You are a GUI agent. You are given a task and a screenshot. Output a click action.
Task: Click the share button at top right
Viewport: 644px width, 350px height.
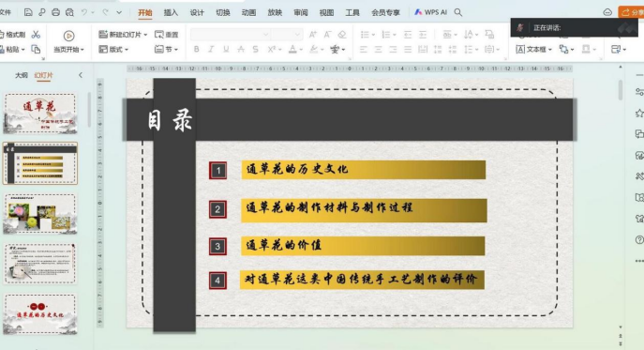pyautogui.click(x=631, y=12)
